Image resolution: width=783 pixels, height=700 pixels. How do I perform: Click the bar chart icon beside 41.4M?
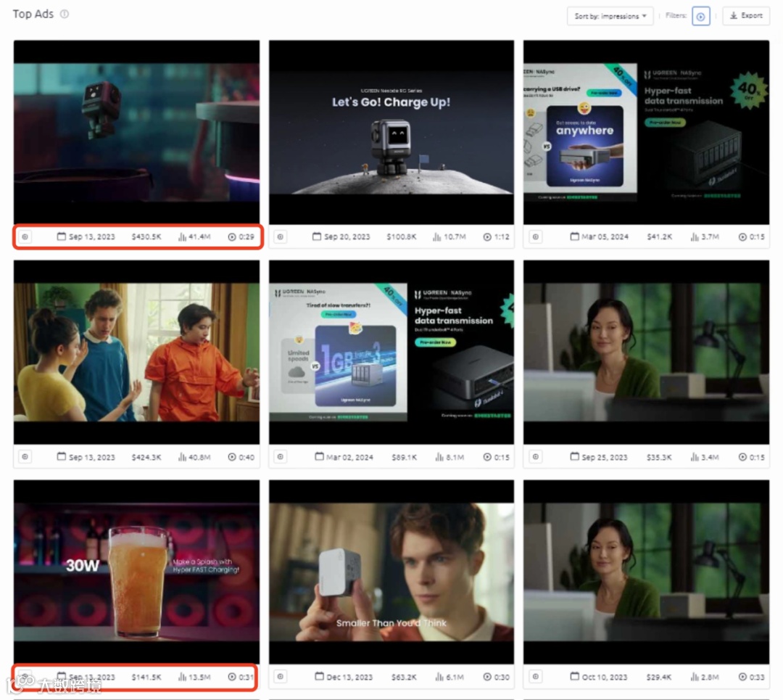(x=182, y=236)
